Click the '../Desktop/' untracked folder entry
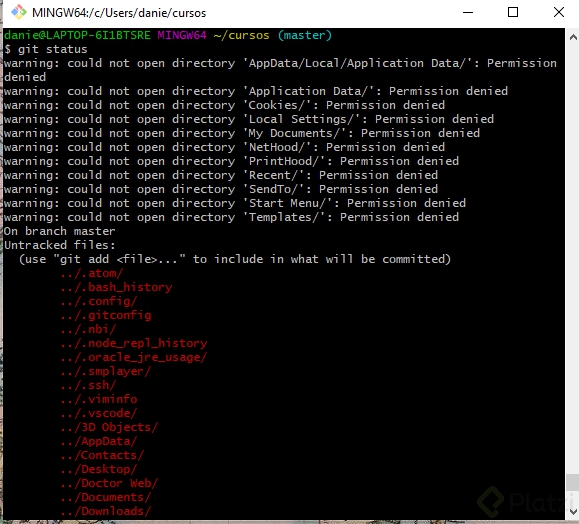 pos(99,469)
